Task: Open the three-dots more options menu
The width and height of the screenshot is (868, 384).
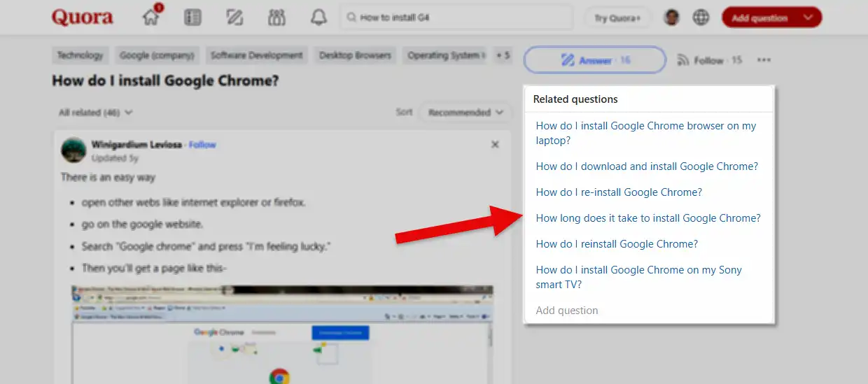Action: (764, 61)
